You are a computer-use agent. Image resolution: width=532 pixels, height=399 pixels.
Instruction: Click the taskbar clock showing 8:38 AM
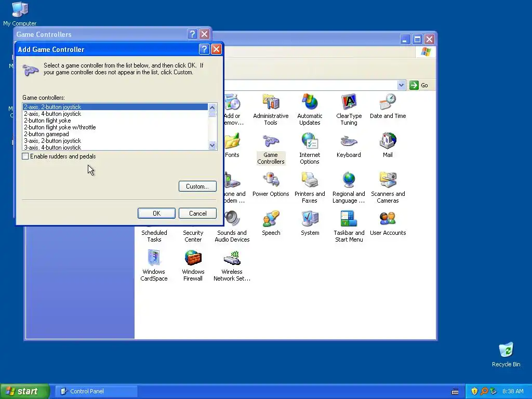tap(513, 391)
